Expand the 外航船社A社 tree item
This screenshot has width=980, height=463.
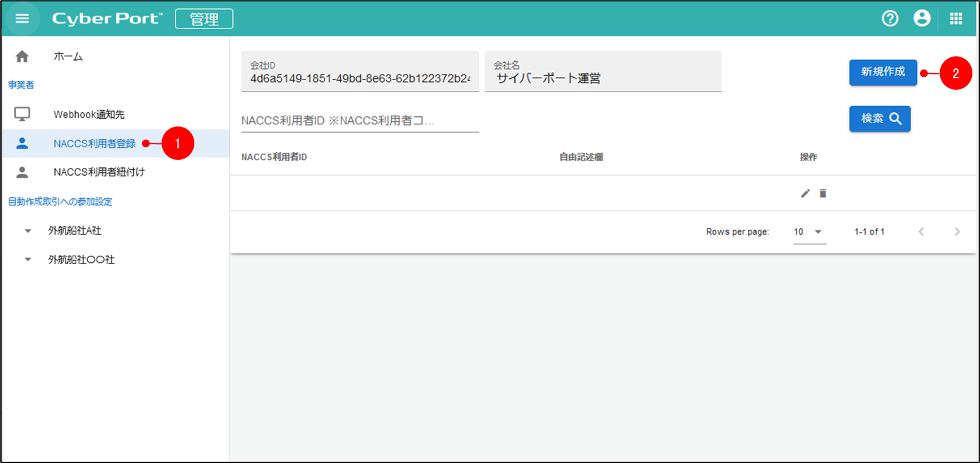click(x=27, y=231)
